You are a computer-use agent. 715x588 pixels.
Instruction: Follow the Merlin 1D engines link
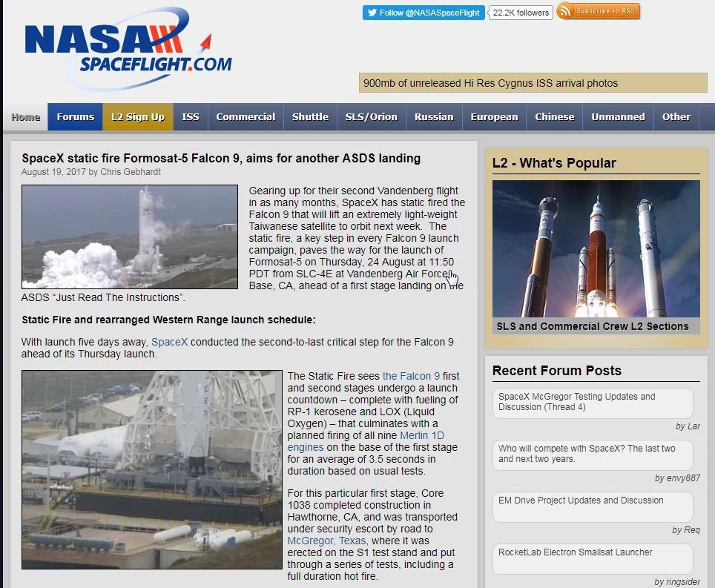pos(366,441)
